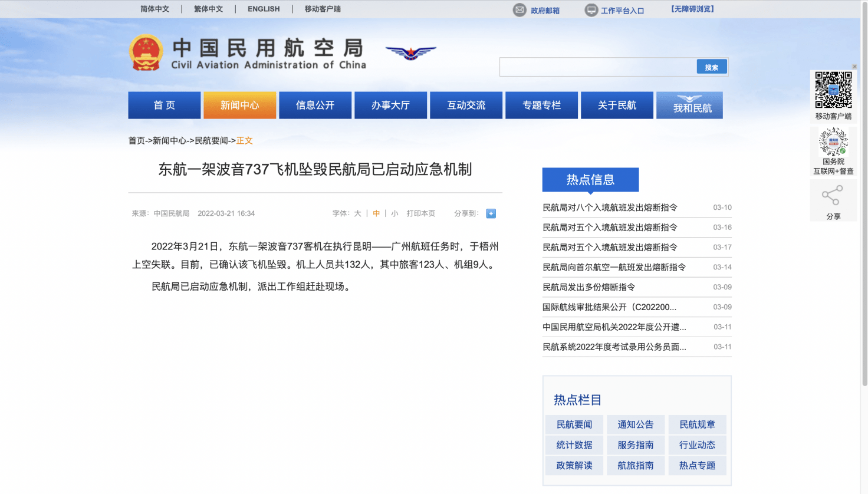This screenshot has height=494, width=868.
Task: Open 中国民用航空局机关2022年度公开遴... article
Action: pyautogui.click(x=614, y=327)
